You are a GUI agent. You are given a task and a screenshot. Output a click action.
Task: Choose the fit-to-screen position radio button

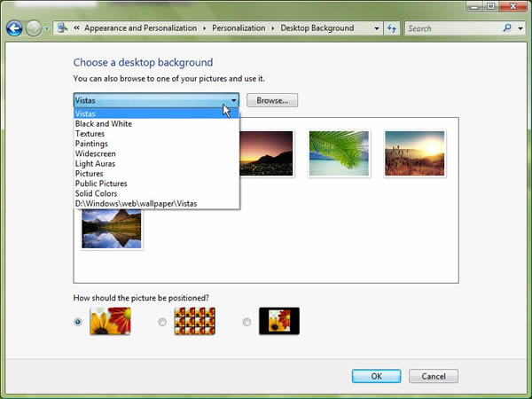(78, 322)
